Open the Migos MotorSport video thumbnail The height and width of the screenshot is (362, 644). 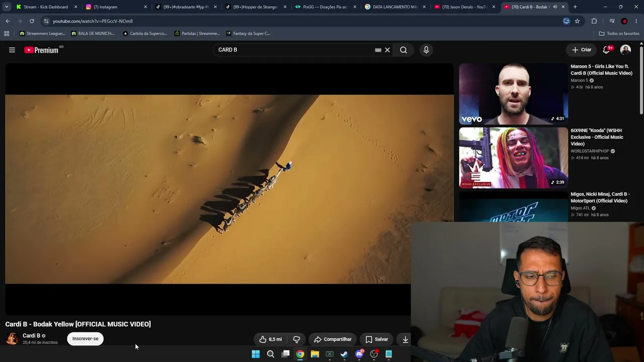click(x=513, y=207)
